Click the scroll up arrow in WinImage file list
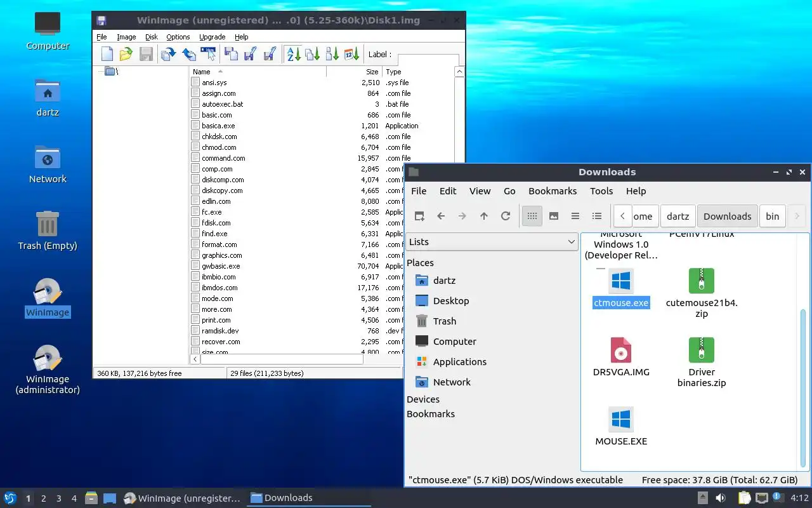Image resolution: width=812 pixels, height=508 pixels. 460,72
